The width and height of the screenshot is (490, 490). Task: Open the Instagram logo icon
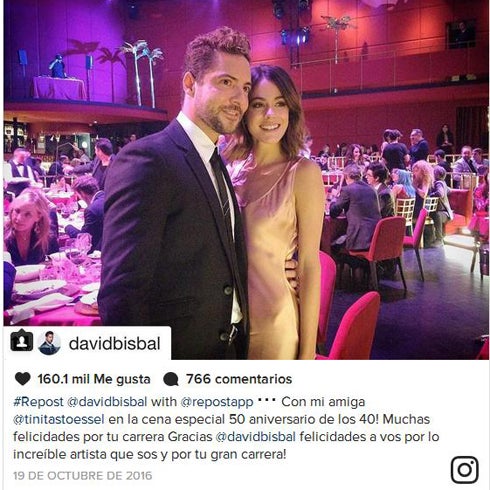465,470
